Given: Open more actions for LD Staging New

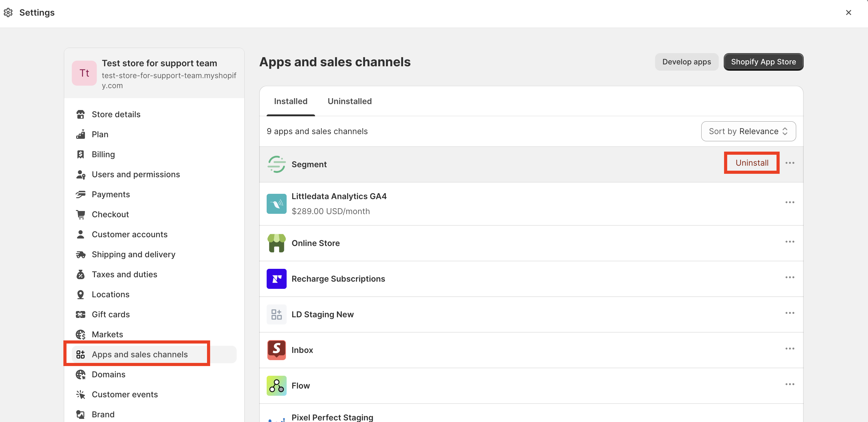Looking at the screenshot, I should click(790, 313).
